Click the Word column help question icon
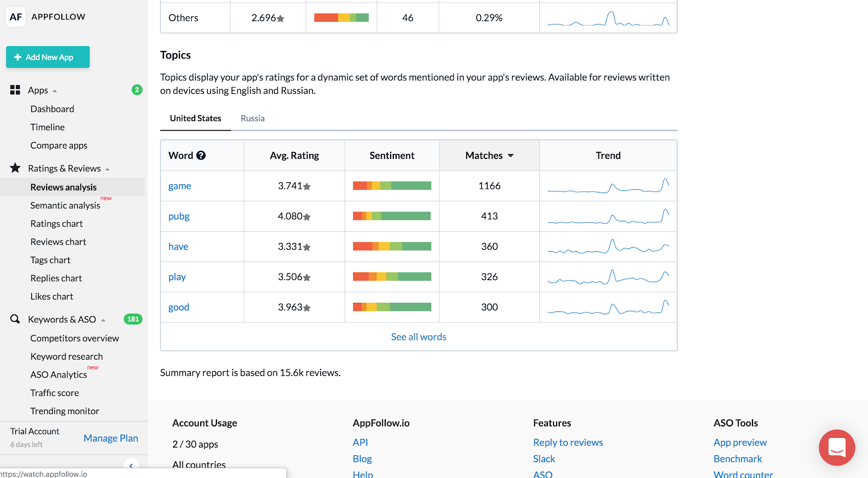Screen dimensions: 868x478 (201, 155)
